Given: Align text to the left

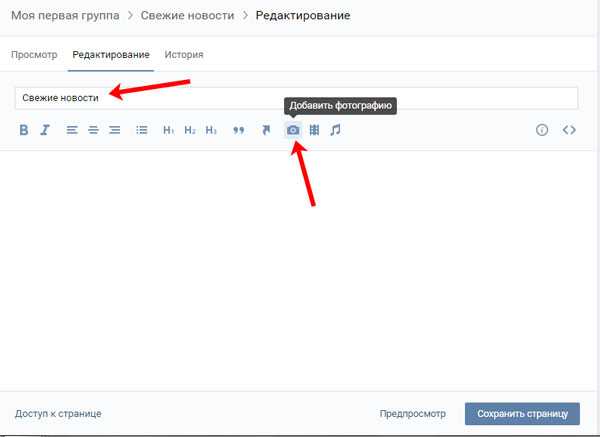Looking at the screenshot, I should point(72,130).
